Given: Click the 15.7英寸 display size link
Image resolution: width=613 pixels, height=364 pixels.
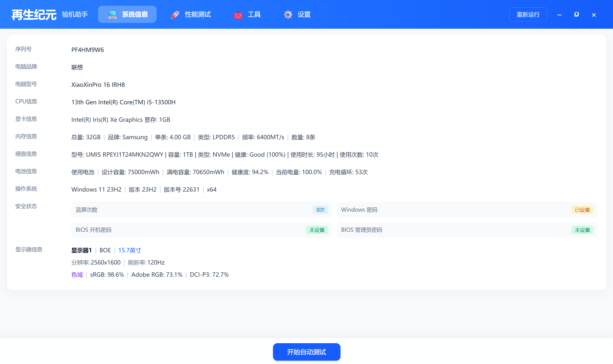Looking at the screenshot, I should (130, 250).
